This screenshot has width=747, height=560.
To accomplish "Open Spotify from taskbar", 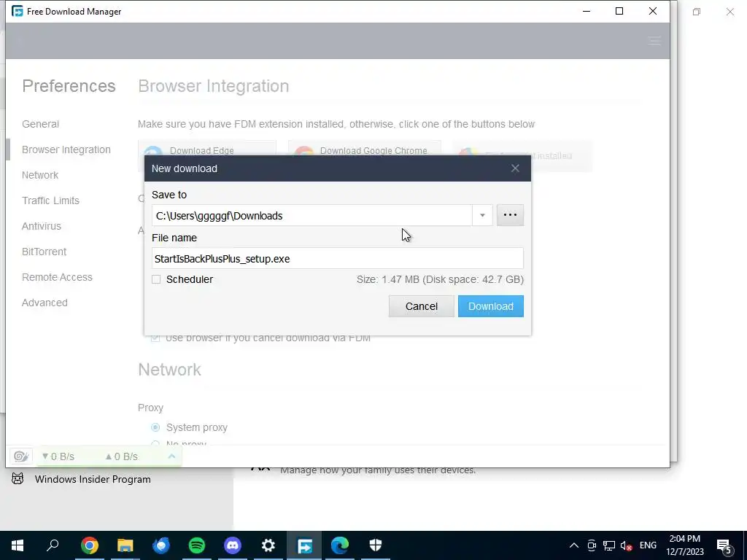I will [x=197, y=545].
